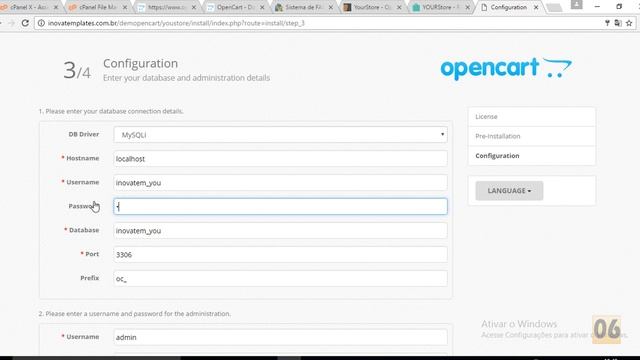Click the 'Database' label
The height and width of the screenshot is (360, 640).
click(84, 230)
